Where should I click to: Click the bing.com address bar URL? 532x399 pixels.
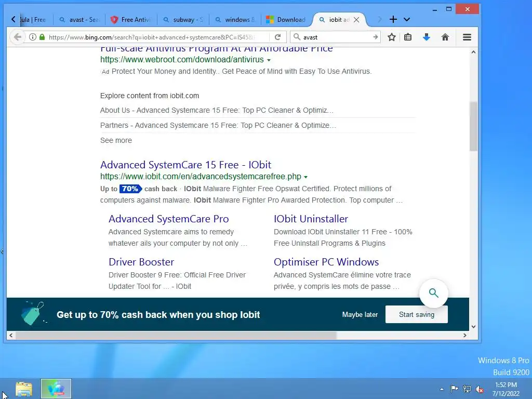point(151,37)
